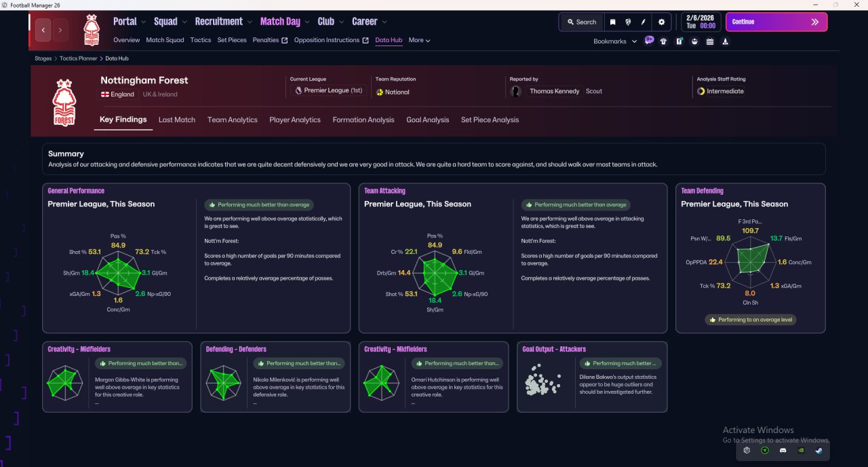Click the Discord icon in system tray
868x467 pixels.
click(783, 450)
